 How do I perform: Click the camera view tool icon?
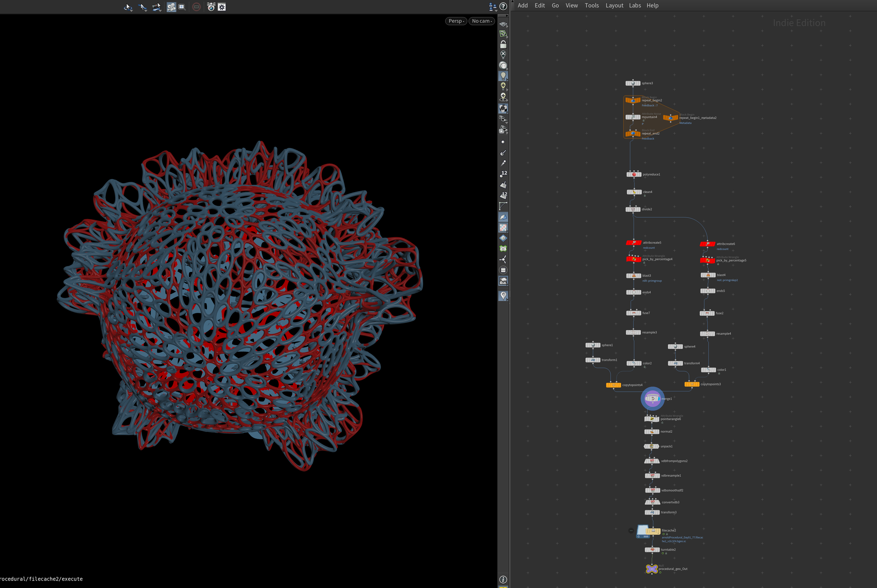point(171,7)
